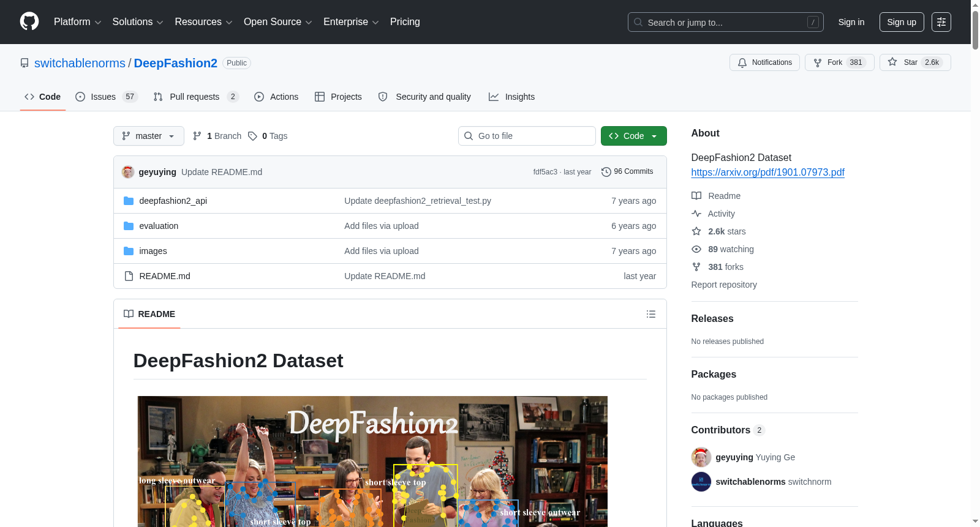The image size is (980, 527).
Task: Open the README.md file
Action: click(165, 276)
